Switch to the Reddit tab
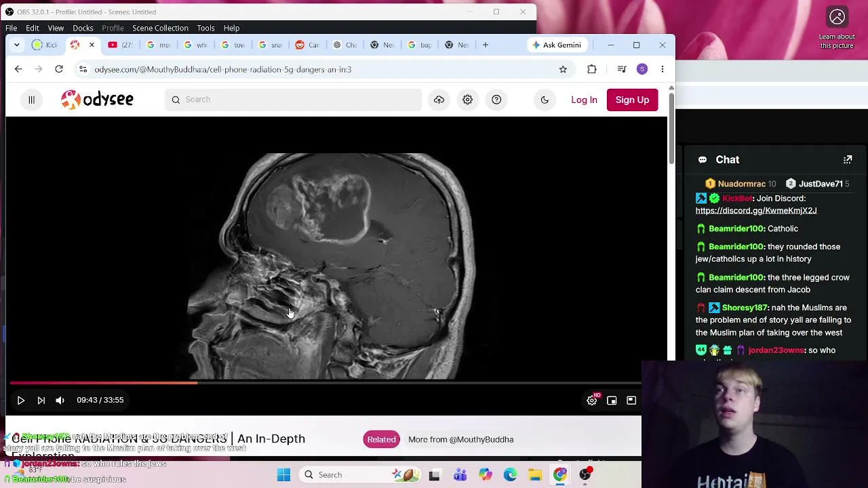This screenshot has width=868, height=488. pos(307,45)
